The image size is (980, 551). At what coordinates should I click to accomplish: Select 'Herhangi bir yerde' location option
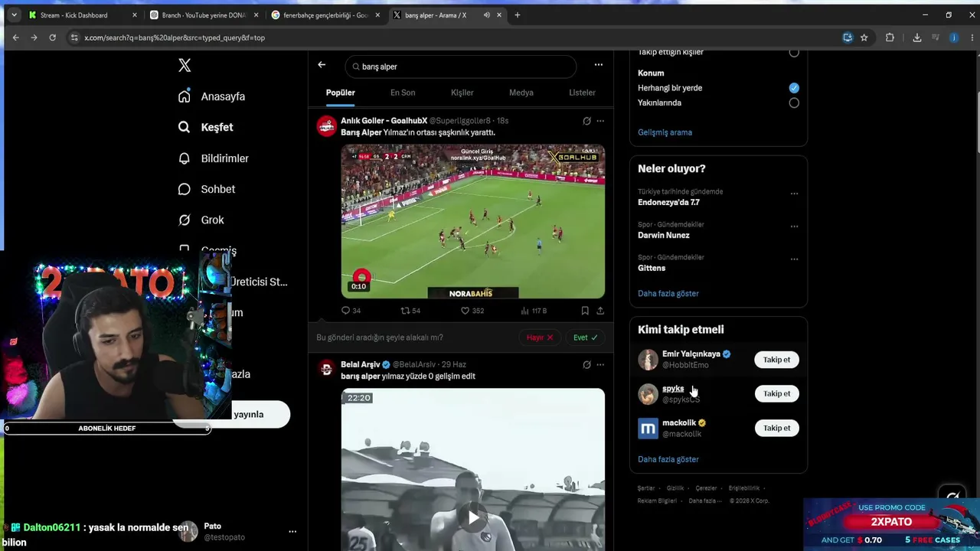click(794, 88)
